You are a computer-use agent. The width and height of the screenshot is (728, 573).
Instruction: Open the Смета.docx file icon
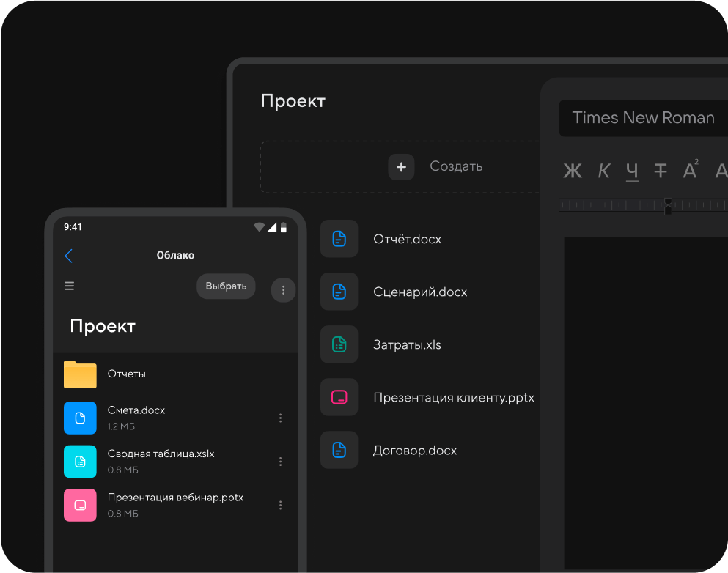(x=80, y=418)
